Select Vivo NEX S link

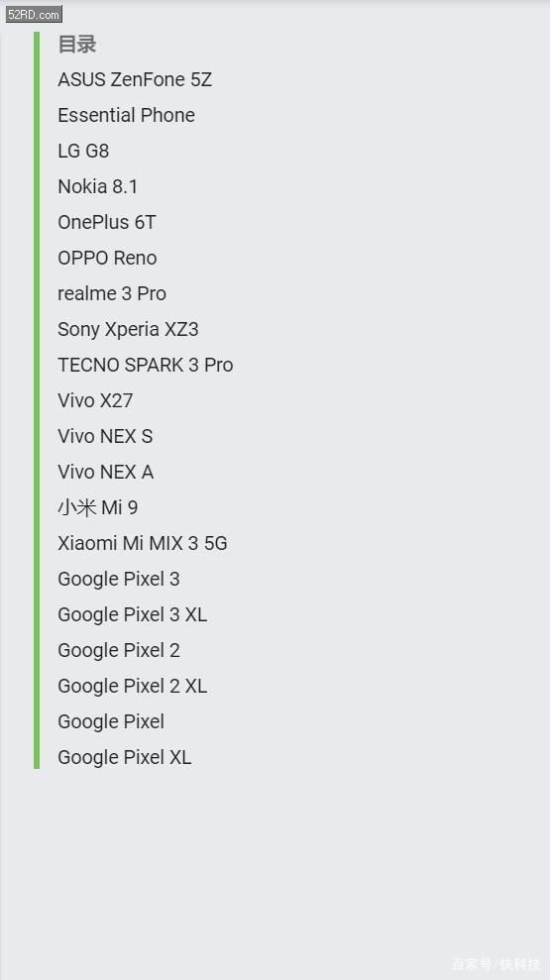[105, 436]
